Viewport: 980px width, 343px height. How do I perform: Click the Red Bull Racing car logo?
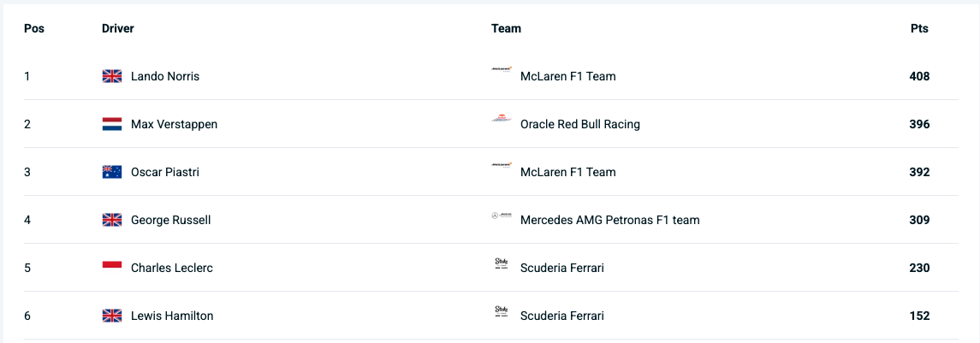(502, 118)
